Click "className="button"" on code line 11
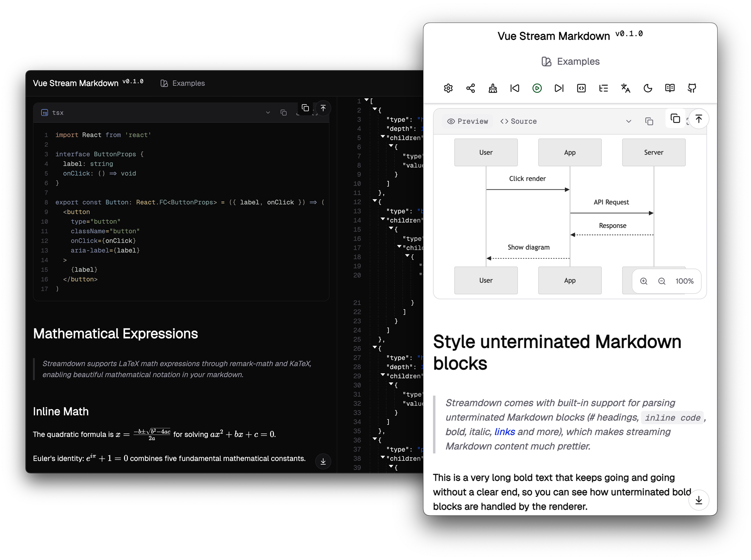 click(x=105, y=231)
